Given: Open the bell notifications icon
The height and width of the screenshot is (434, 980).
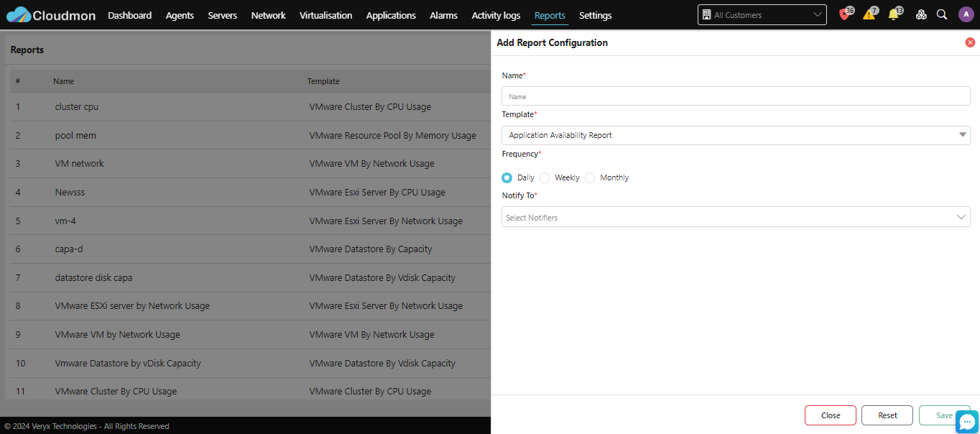Looking at the screenshot, I should (894, 14).
